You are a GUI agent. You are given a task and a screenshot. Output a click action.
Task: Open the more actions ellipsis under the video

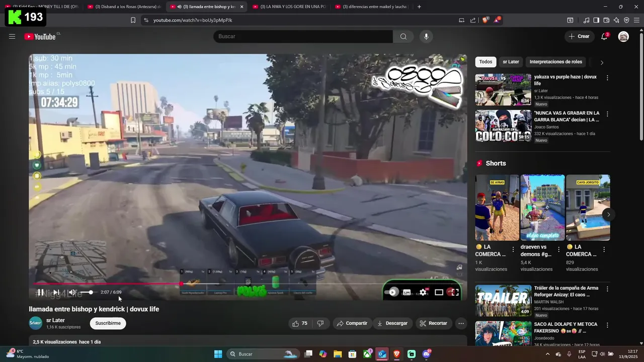(x=461, y=323)
